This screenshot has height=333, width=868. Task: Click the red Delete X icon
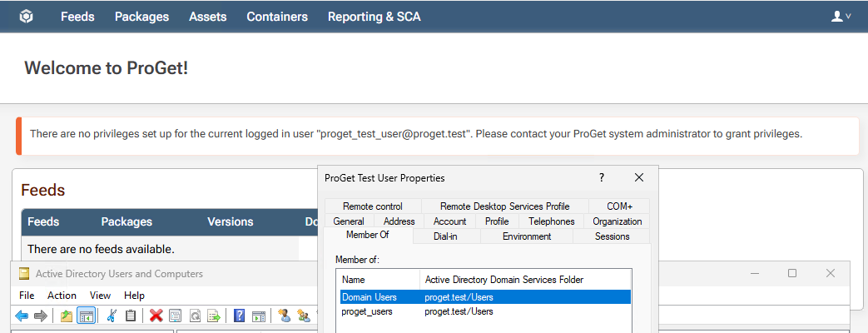pos(156,316)
